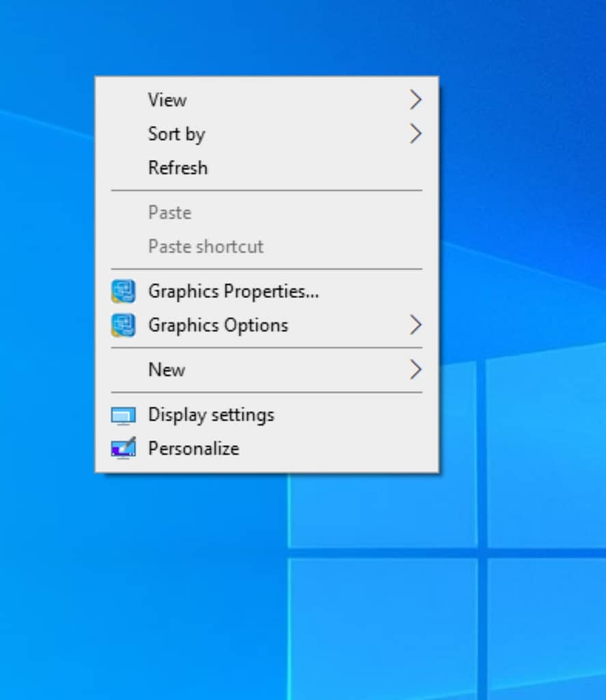Click the Display settings monitor icon
The image size is (606, 700).
coord(123,416)
